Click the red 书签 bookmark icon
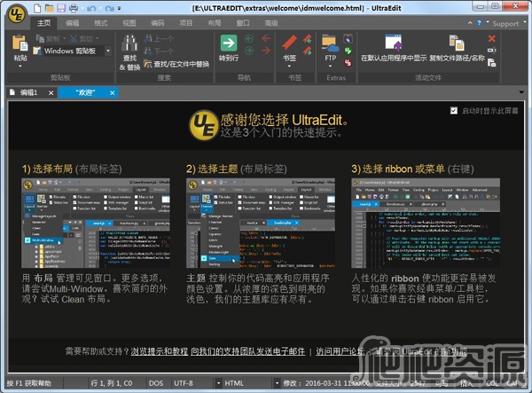The height and width of the screenshot is (393, 532). tap(289, 43)
